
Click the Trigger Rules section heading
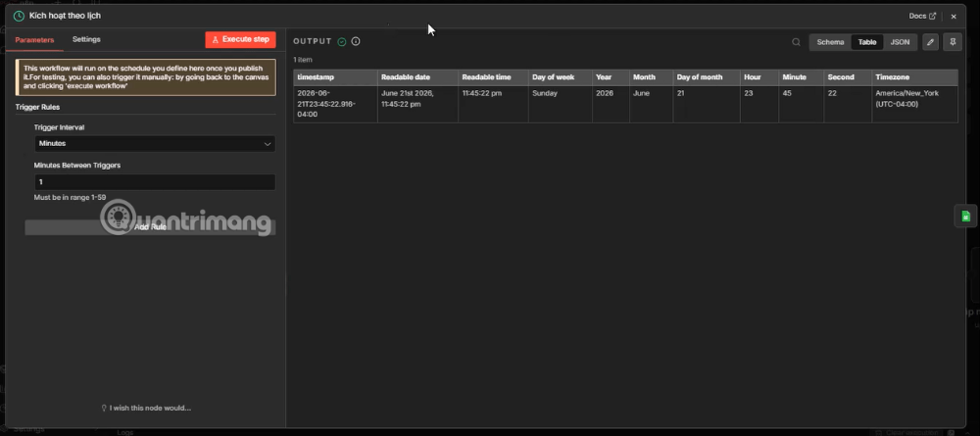(x=37, y=108)
